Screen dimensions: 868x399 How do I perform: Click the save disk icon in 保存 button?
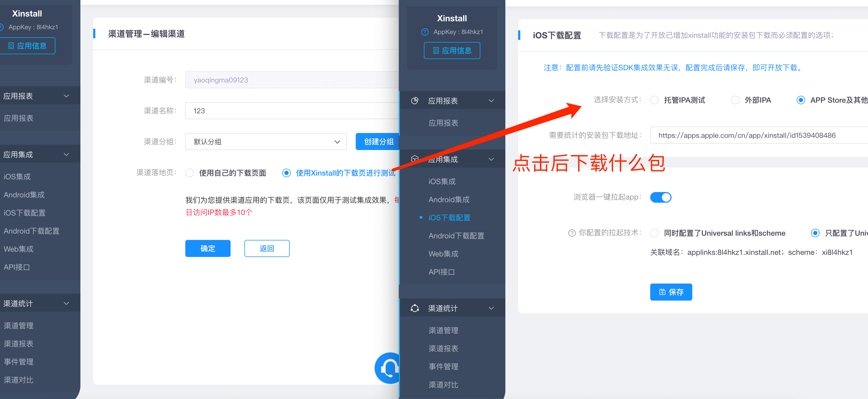(x=662, y=292)
